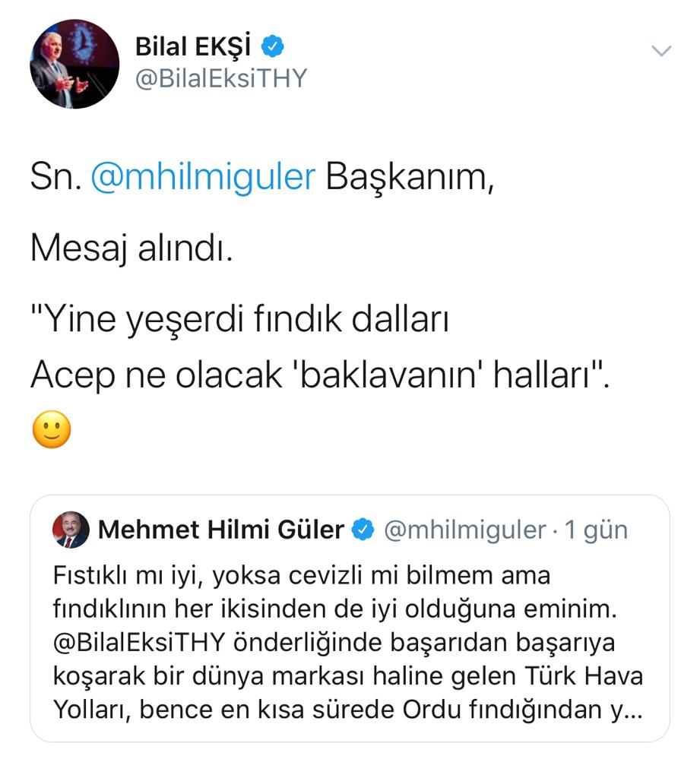
Task: Click the verified badge beside Bilal EKŞİ
Action: coord(273,47)
